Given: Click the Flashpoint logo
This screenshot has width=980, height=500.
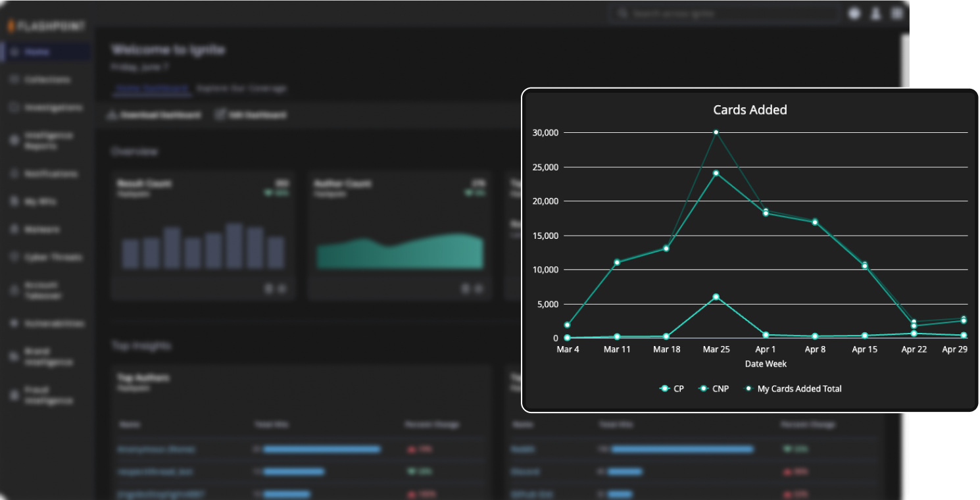Looking at the screenshot, I should click(x=46, y=26).
